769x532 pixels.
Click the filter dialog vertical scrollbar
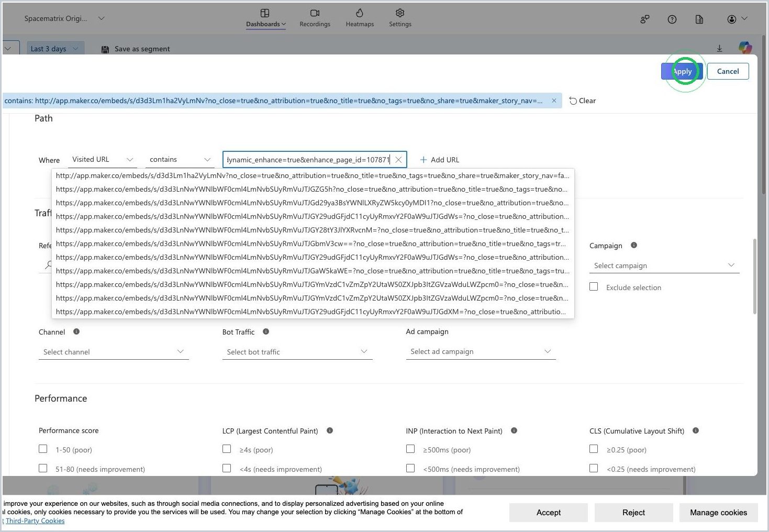[754, 276]
